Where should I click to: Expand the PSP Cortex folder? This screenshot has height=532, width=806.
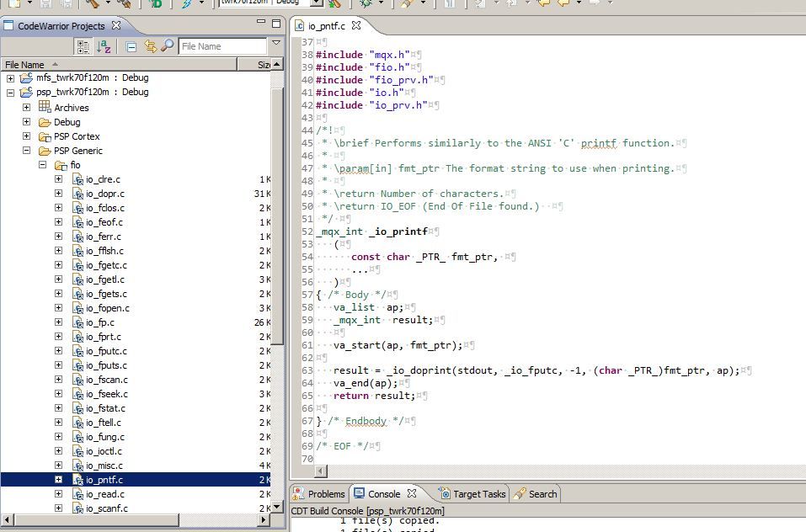click(x=26, y=136)
